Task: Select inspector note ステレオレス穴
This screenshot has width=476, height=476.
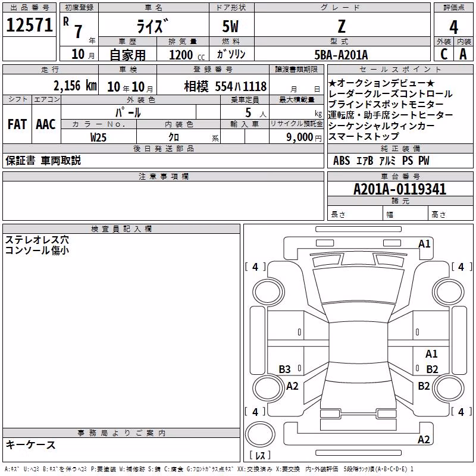Action: [37, 240]
